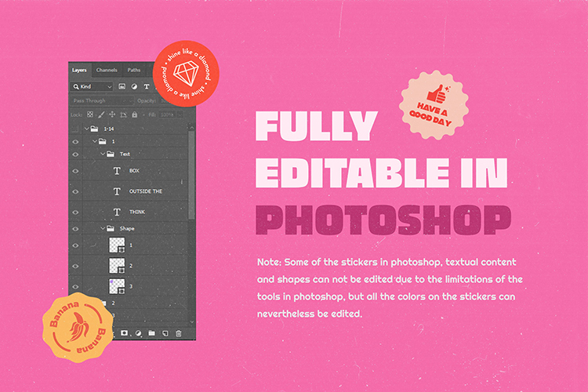Collapse the Text group chevron

point(103,154)
